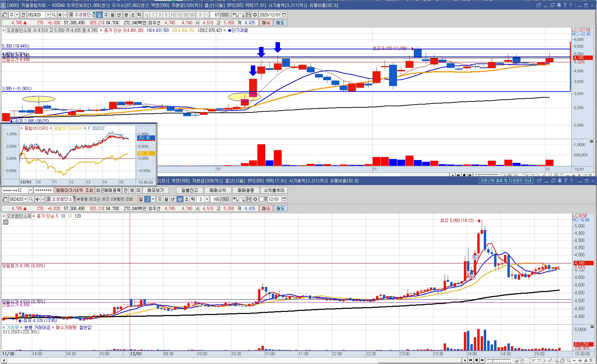Open the calendar picker next to 2020/12/01
597x364 pixels.
(284, 15)
